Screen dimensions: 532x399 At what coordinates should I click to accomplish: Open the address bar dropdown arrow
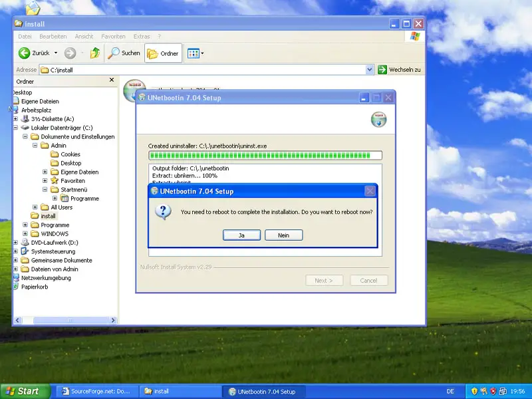tap(370, 70)
